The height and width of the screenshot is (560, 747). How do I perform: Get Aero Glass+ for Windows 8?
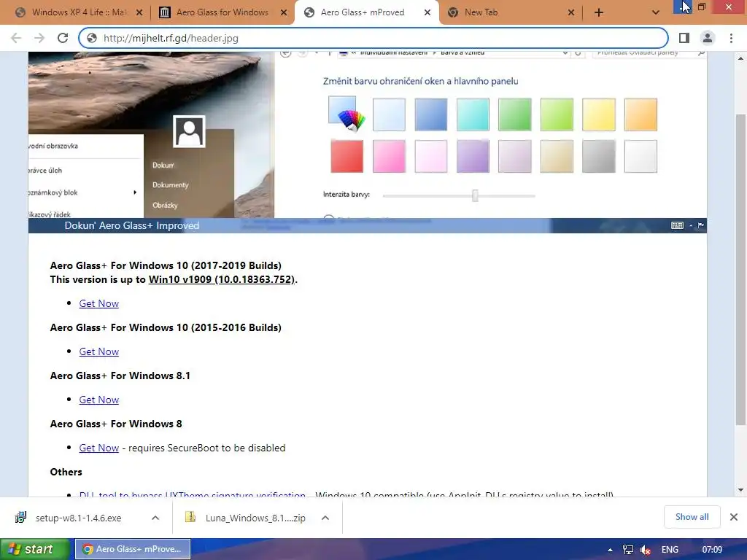pos(98,448)
